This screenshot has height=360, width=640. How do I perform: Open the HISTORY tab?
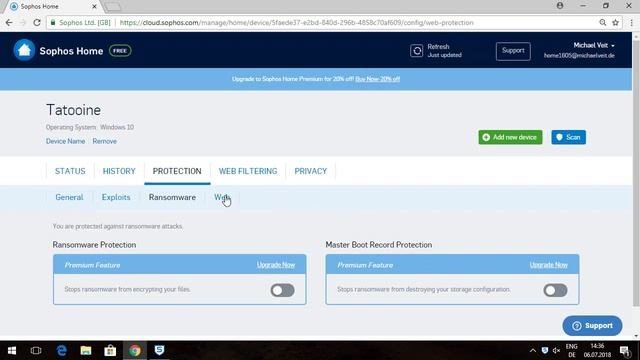[119, 171]
